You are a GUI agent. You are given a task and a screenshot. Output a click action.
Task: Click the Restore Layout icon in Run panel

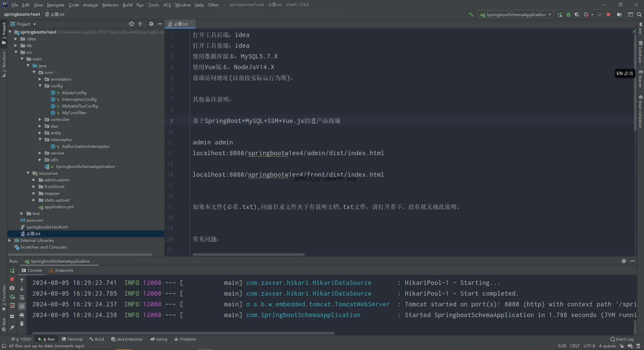pos(12,316)
